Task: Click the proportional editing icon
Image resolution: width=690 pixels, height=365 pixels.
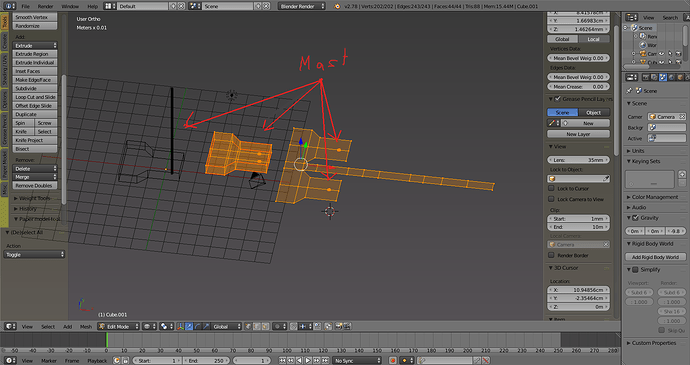Action: 280,326
